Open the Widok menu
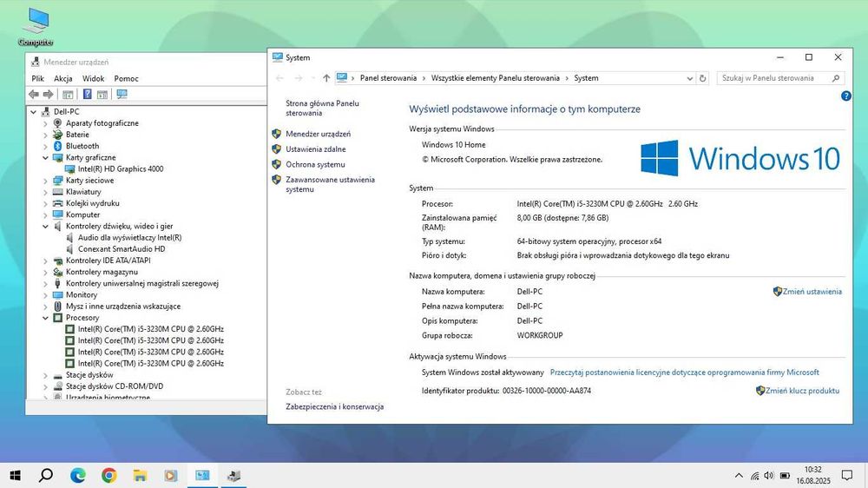 tap(93, 79)
